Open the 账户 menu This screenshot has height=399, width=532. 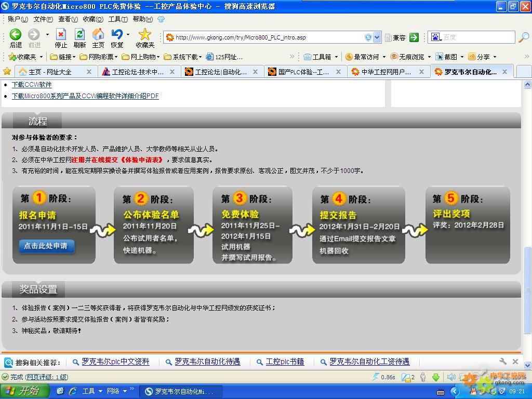coord(18,19)
